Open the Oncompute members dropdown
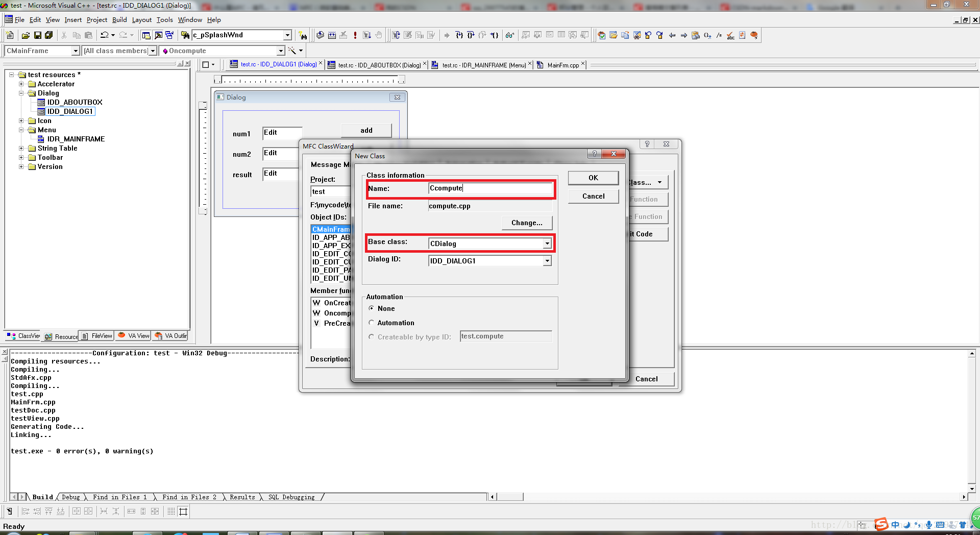Viewport: 980px width, 535px height. pos(280,51)
